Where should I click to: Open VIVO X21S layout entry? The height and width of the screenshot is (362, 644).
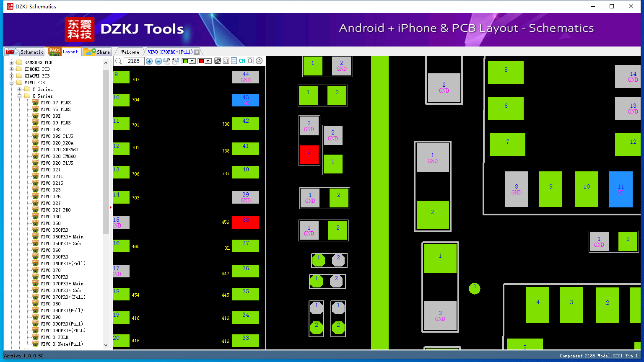[x=52, y=183]
